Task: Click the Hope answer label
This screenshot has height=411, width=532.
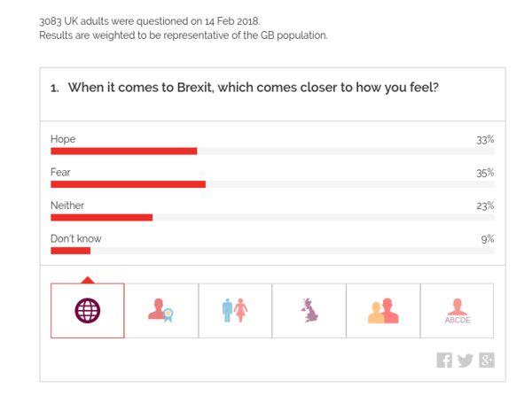Action: pyautogui.click(x=63, y=139)
